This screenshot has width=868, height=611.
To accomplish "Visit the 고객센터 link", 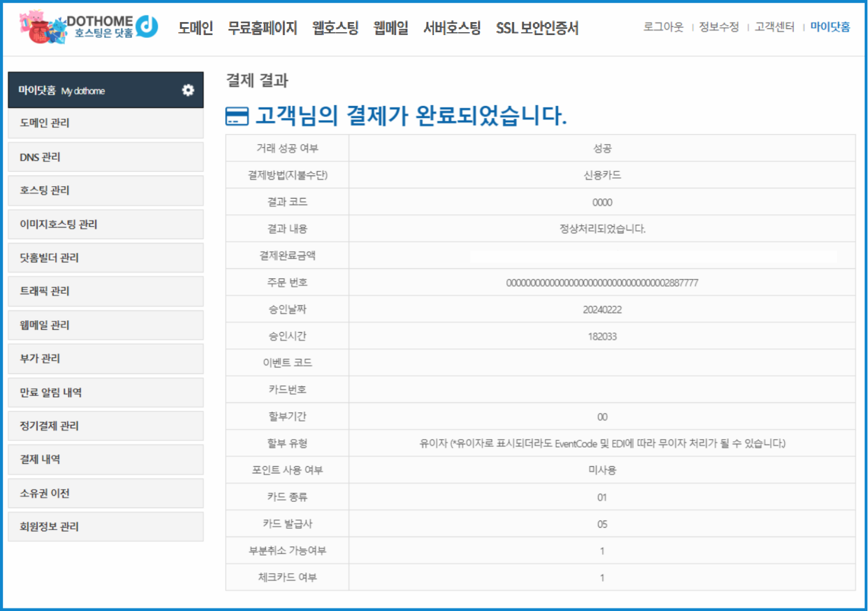I will [x=774, y=27].
